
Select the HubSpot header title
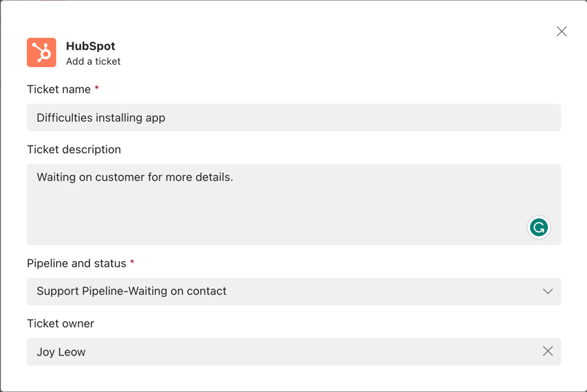(91, 46)
